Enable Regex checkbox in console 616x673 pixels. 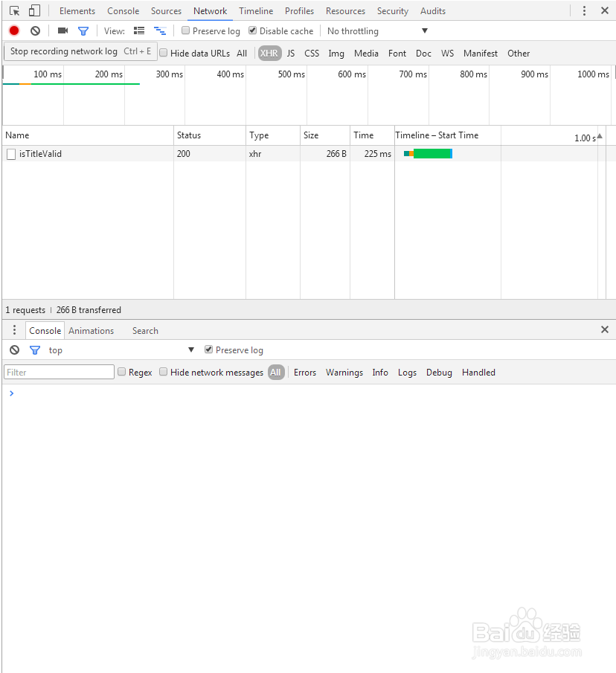[x=121, y=372]
